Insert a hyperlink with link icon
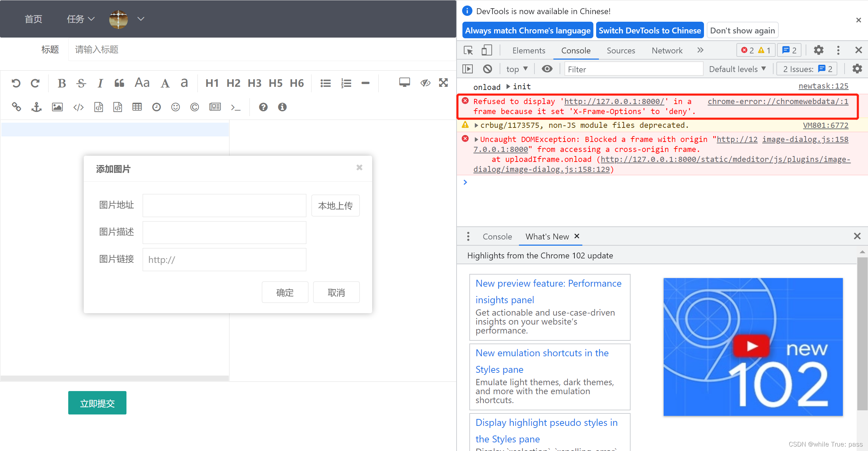This screenshot has height=451, width=868. pos(17,107)
